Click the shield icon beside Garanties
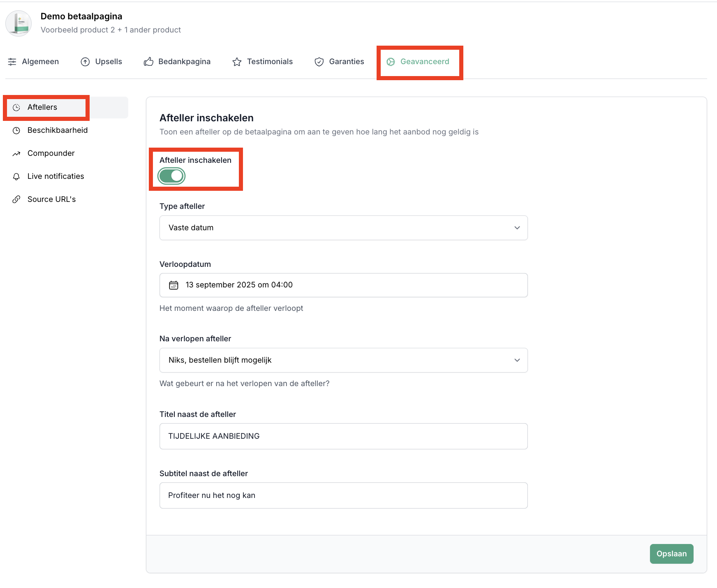Screen dimensions: 717x588 (x=319, y=62)
